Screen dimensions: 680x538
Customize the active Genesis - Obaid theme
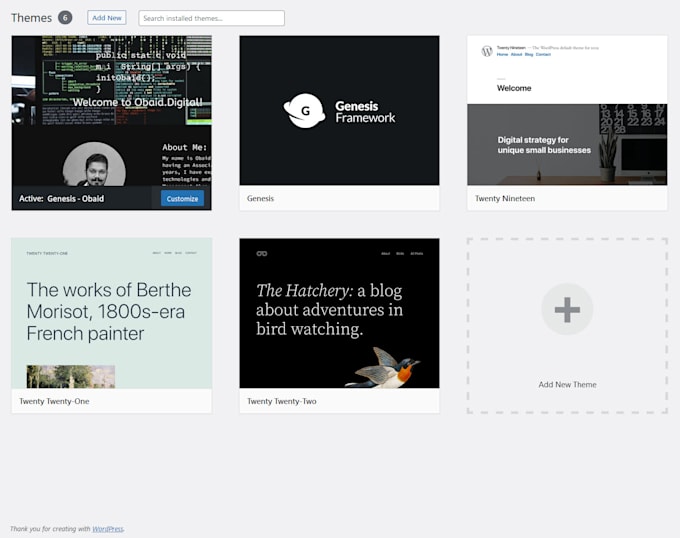click(182, 199)
